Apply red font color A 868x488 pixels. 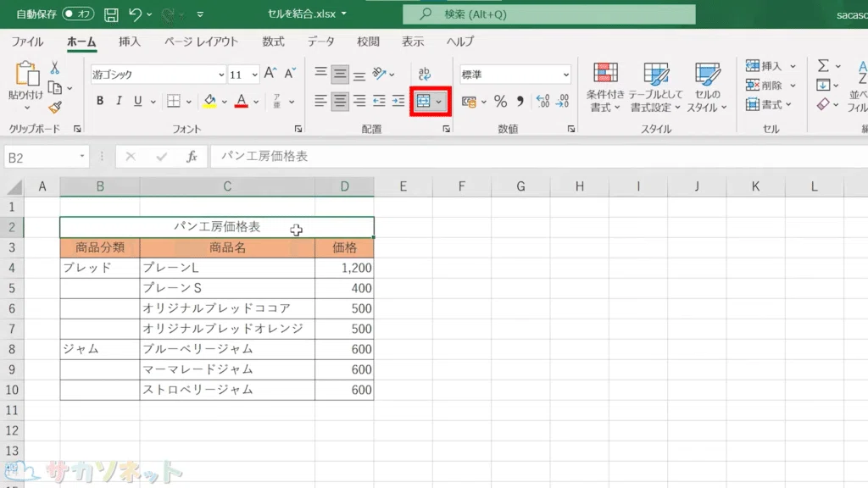click(242, 102)
